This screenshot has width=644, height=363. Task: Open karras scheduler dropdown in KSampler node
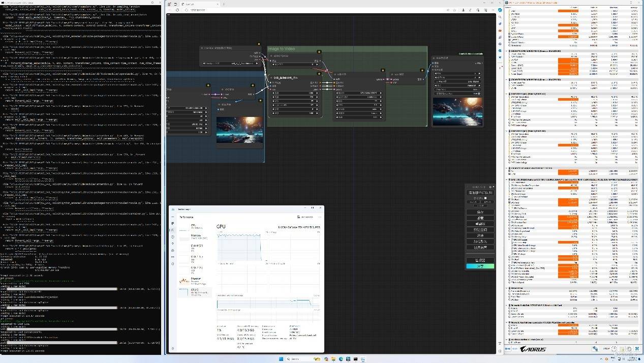[359, 113]
